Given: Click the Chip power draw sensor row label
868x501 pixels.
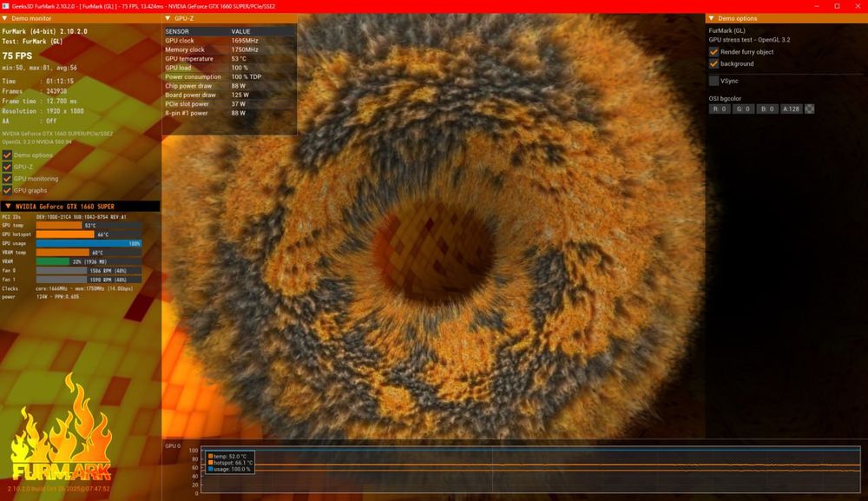Looking at the screenshot, I should (188, 86).
